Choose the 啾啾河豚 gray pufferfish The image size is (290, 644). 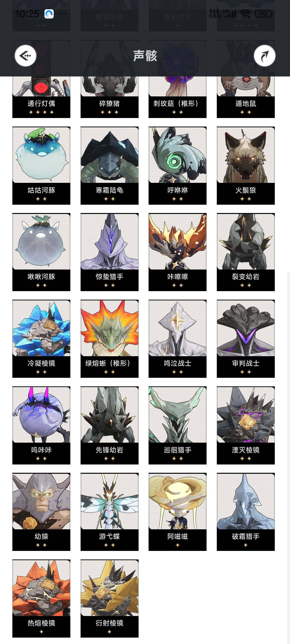(x=41, y=252)
